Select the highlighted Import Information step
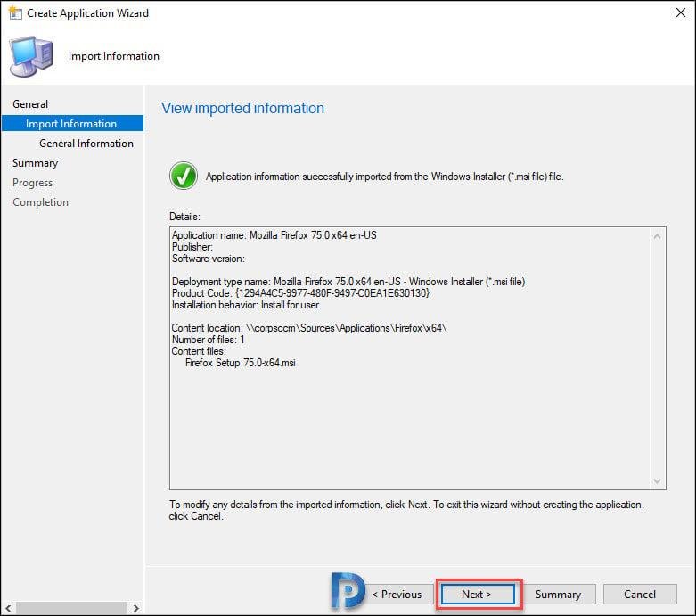This screenshot has width=696, height=616. [x=71, y=124]
